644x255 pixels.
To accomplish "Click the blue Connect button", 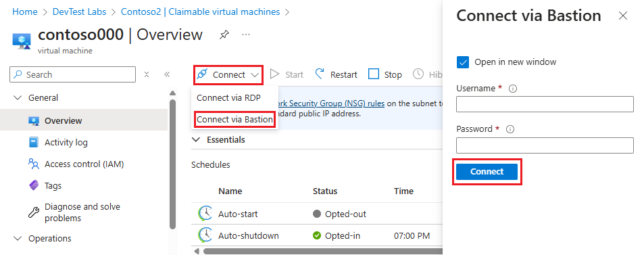I will tap(487, 172).
